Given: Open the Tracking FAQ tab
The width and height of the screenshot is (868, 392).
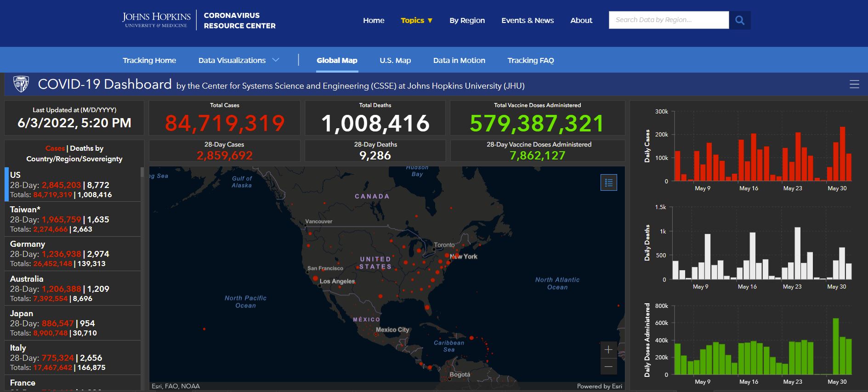Looking at the screenshot, I should (531, 60).
